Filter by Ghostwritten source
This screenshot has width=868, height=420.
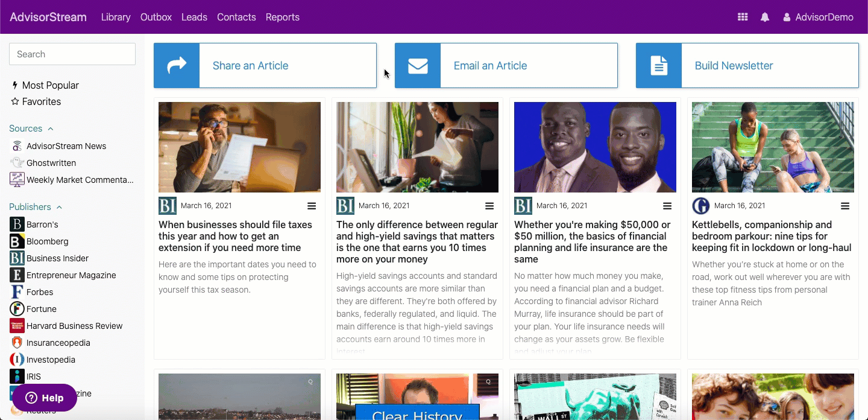pos(51,163)
